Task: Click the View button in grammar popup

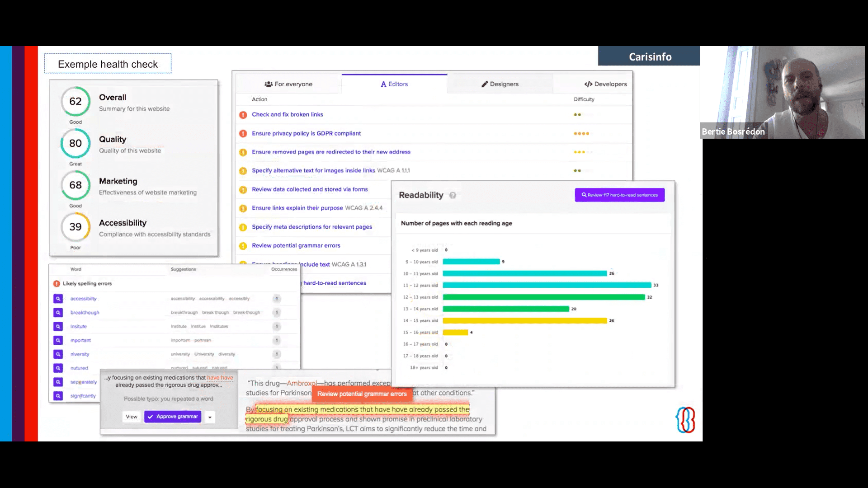Action: [x=132, y=417]
